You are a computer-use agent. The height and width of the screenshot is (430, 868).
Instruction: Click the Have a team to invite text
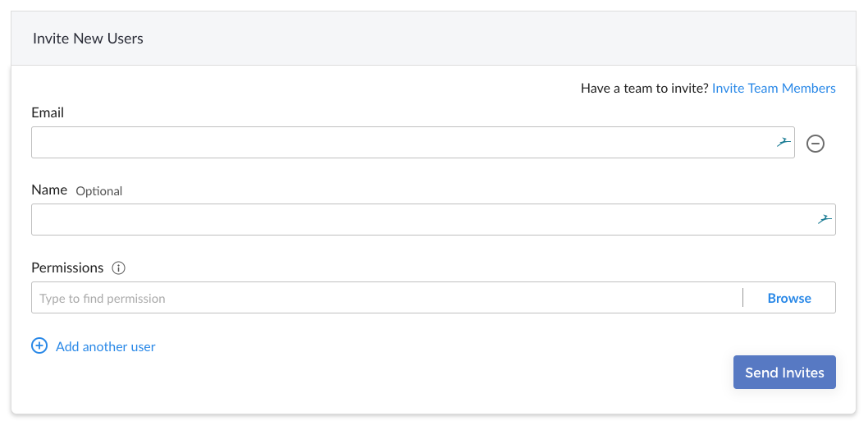(644, 88)
